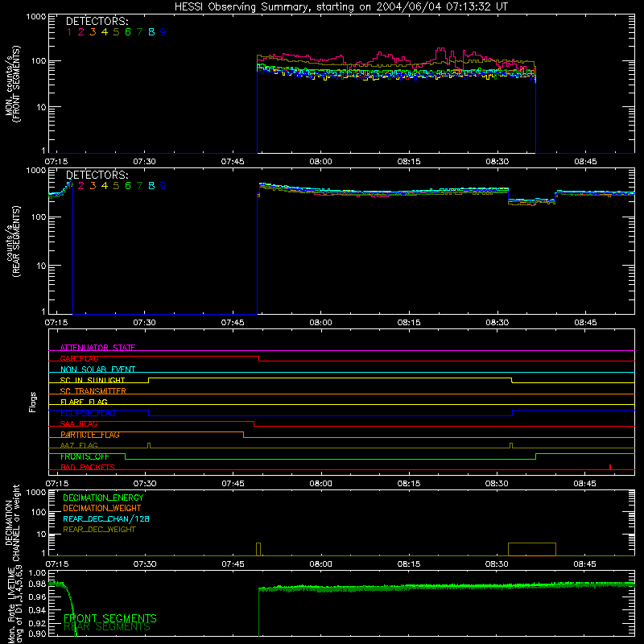Viewport: 644px width, 644px height.
Task: Click the red BAD_PACKETS spike near 08:49
Action: click(x=610, y=467)
